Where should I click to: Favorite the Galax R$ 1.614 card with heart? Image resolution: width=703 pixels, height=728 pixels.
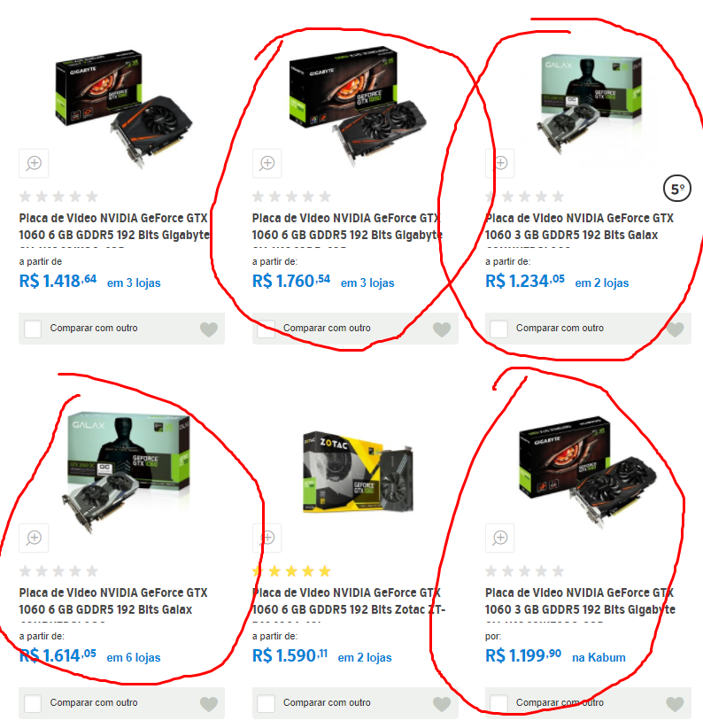tap(209, 704)
